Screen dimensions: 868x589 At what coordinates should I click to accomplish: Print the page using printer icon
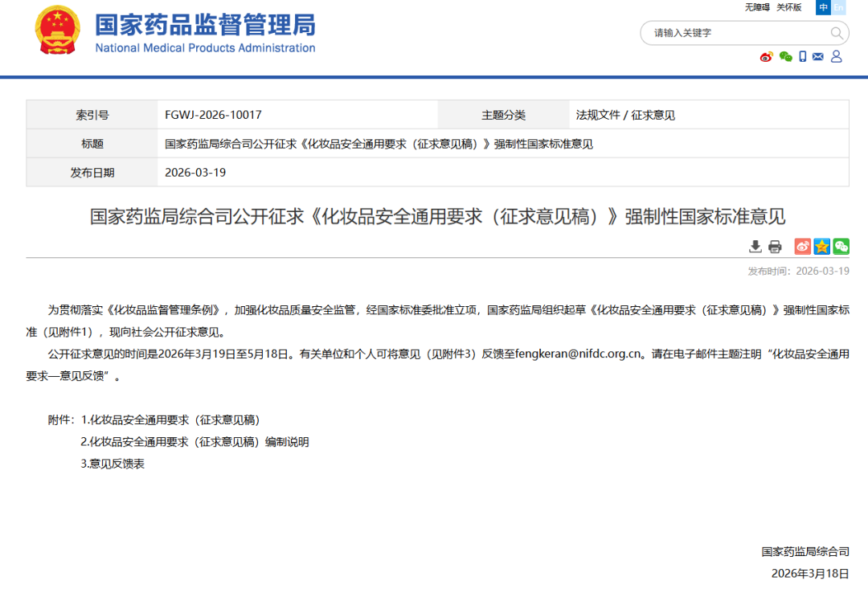click(775, 247)
